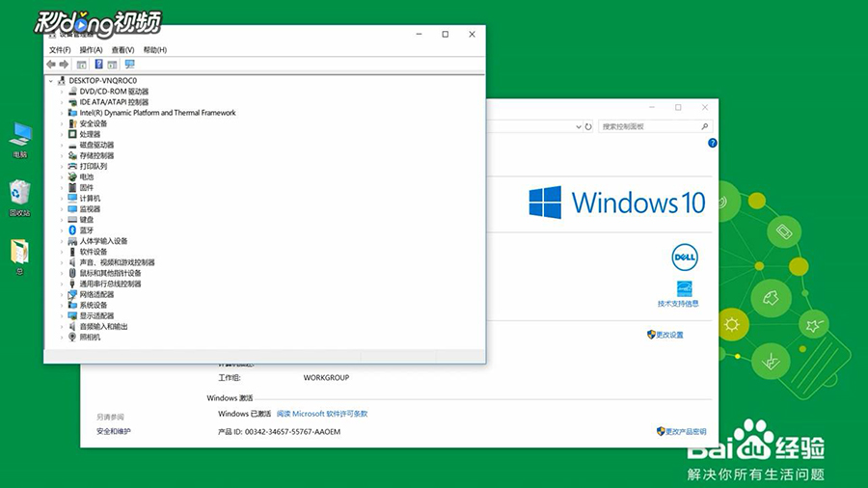This screenshot has height=488, width=868.
Task: Click the 更改产品密钥 link
Action: (x=686, y=431)
